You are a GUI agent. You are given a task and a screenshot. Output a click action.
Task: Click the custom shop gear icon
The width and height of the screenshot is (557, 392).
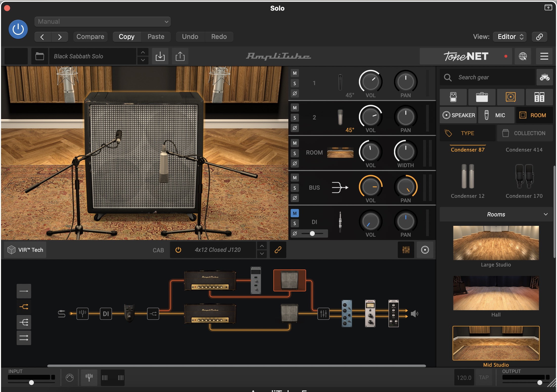[545, 77]
